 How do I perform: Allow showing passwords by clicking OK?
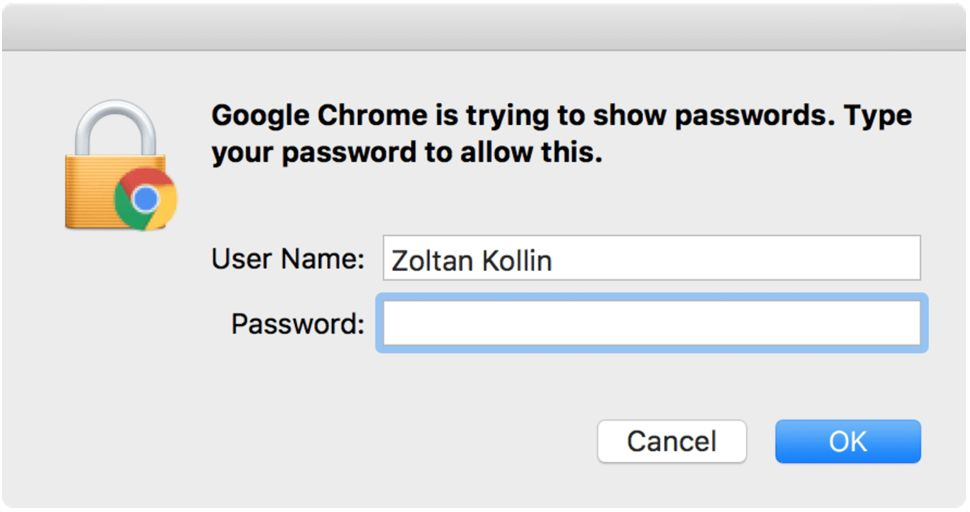coord(847,441)
